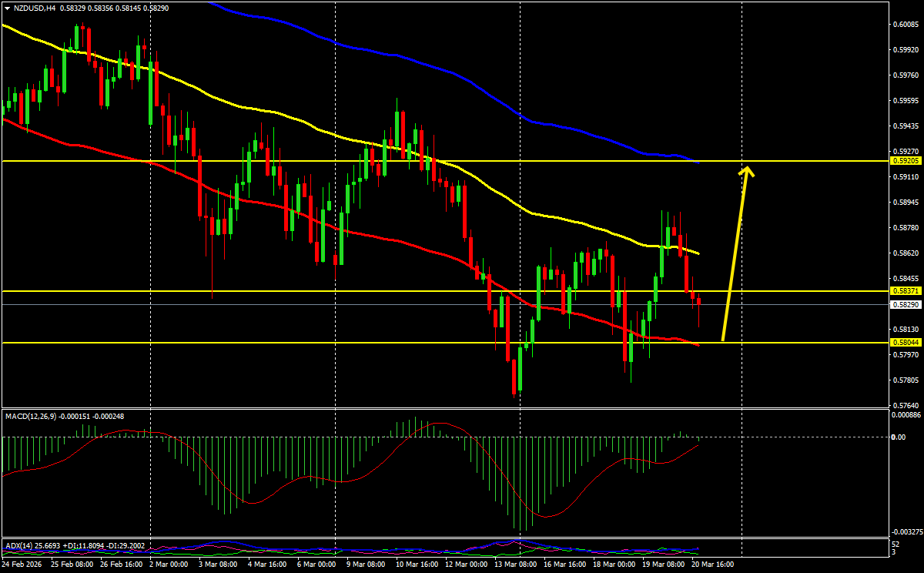Click the yellow 0.58044 price level tag
The image size is (924, 573).
pyautogui.click(x=904, y=342)
